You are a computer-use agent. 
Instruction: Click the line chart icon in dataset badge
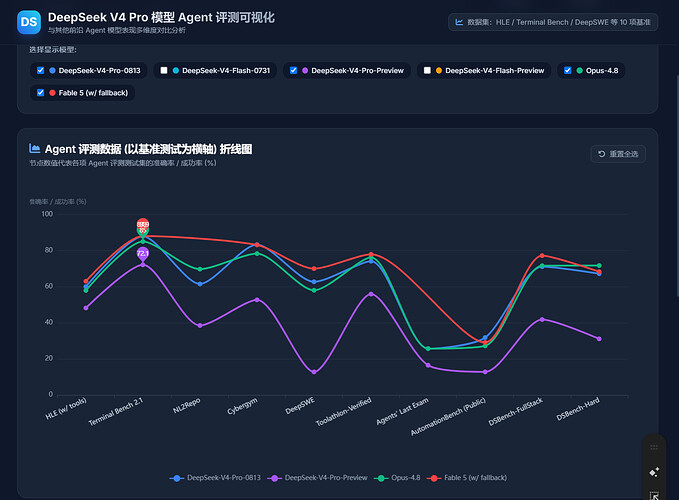pyautogui.click(x=459, y=22)
